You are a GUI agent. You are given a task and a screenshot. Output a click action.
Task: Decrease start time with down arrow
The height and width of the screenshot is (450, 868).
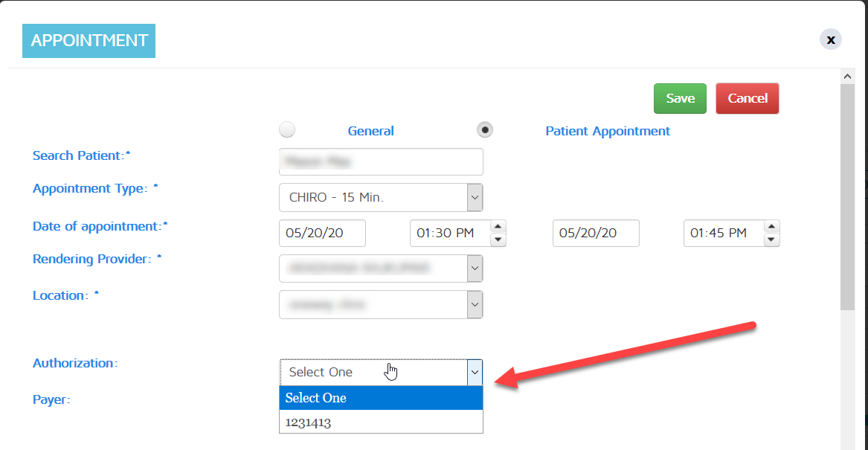pyautogui.click(x=498, y=240)
